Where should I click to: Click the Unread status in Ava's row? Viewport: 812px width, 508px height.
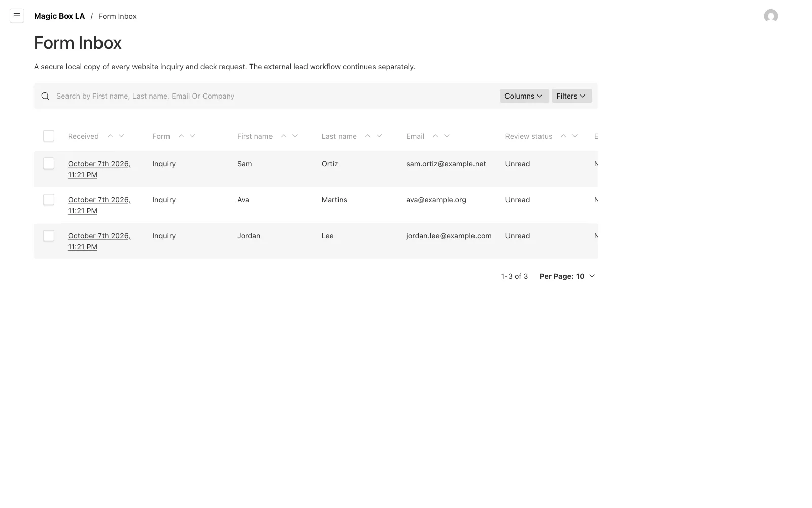(x=518, y=200)
